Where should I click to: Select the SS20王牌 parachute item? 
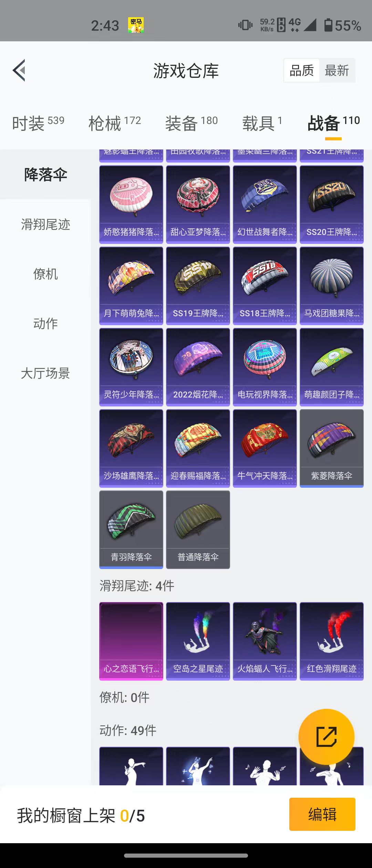coord(332,205)
